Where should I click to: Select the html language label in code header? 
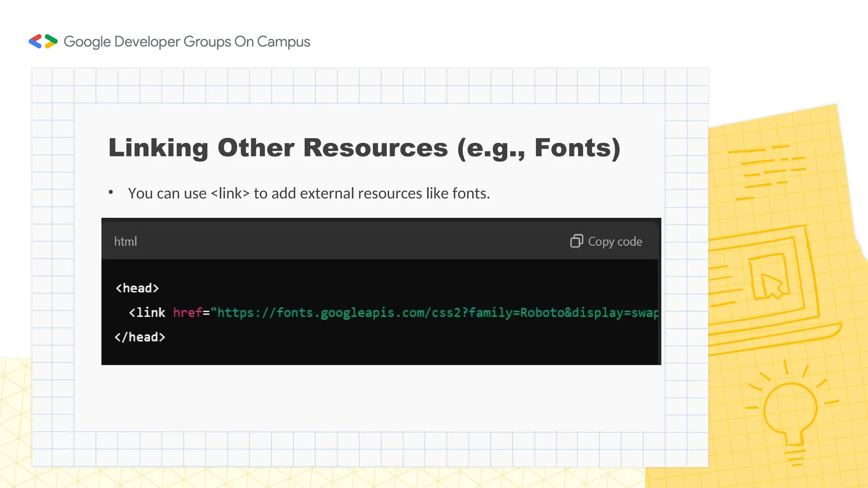point(125,241)
